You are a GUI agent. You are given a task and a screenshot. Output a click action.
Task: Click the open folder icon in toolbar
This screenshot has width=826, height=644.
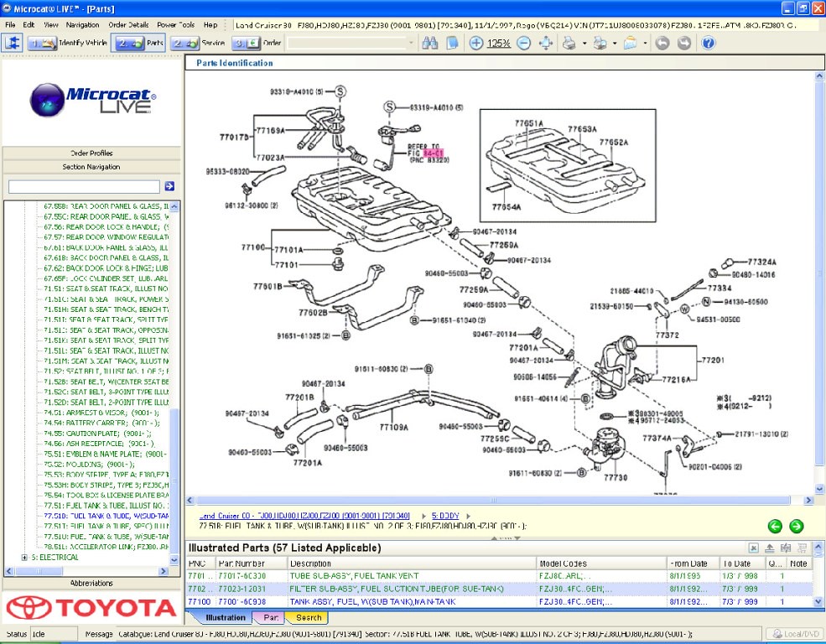[x=631, y=43]
